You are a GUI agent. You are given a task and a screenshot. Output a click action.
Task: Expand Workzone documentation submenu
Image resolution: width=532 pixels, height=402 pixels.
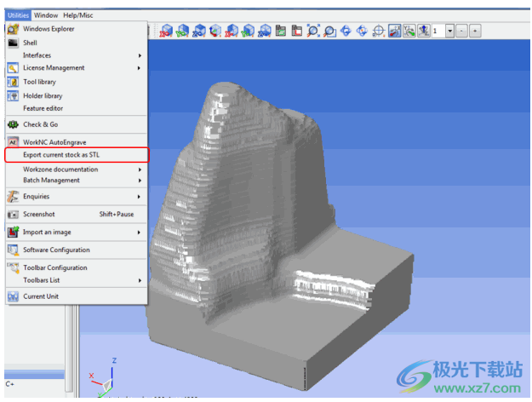point(77,169)
